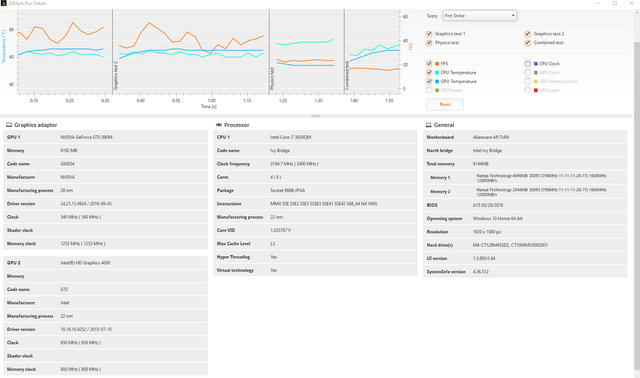Click the Memory 2 Nanya Technology 2048MB value
640x378 pixels.
542,191
